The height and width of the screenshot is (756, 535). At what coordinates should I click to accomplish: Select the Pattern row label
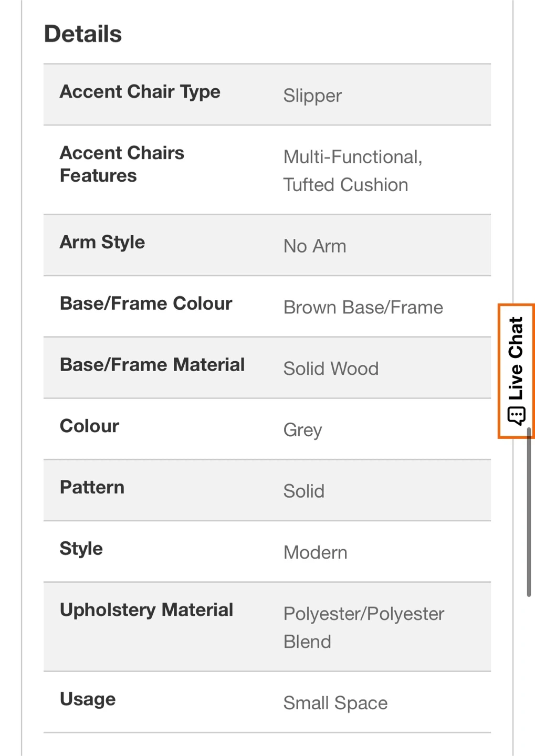click(x=92, y=487)
